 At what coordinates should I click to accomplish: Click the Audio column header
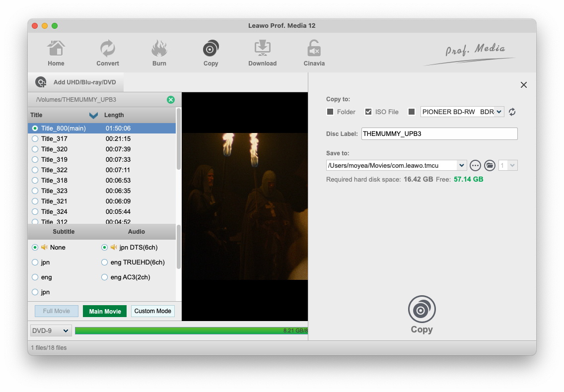coord(137,232)
